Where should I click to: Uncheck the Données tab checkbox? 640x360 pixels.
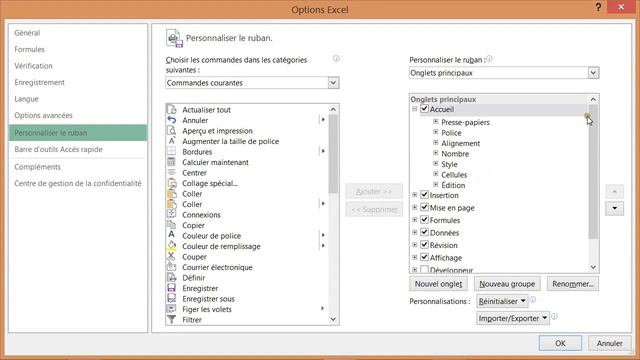[424, 232]
